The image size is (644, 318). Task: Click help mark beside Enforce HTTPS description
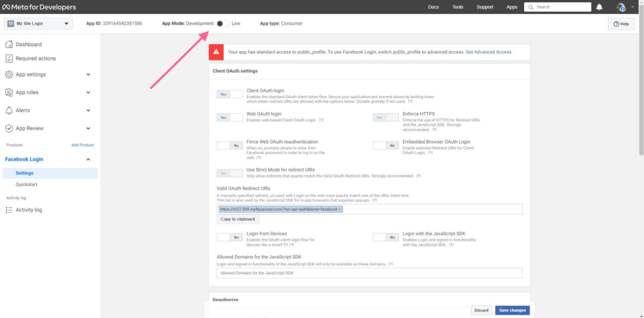(434, 130)
